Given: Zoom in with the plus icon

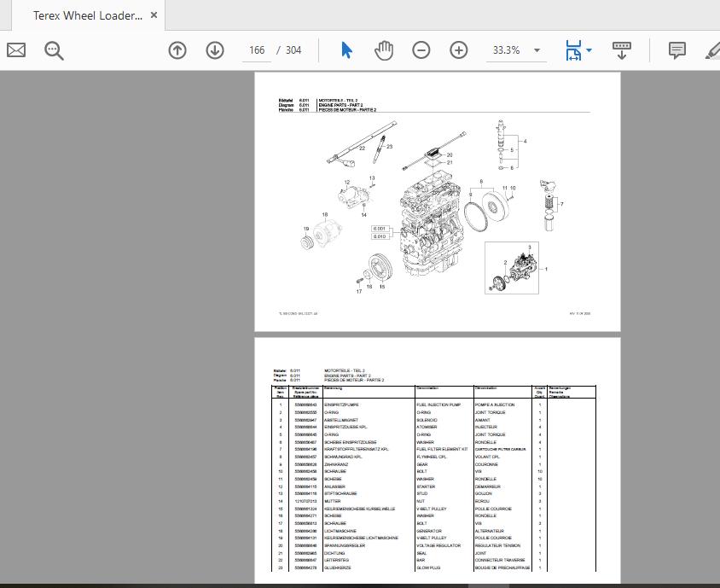Looking at the screenshot, I should click(x=458, y=49).
